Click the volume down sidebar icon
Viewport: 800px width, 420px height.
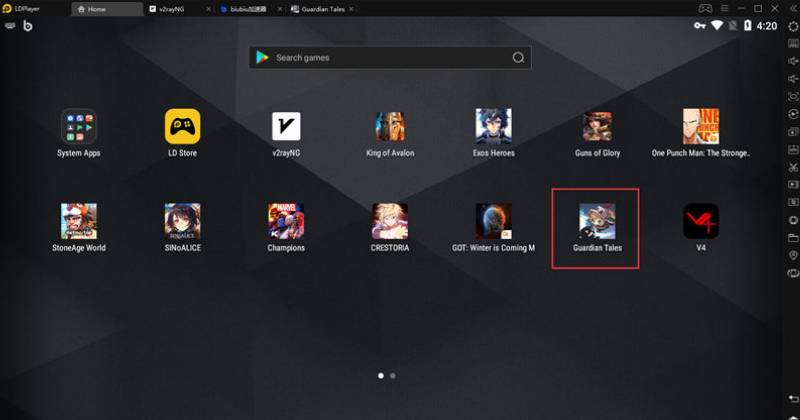click(x=793, y=79)
